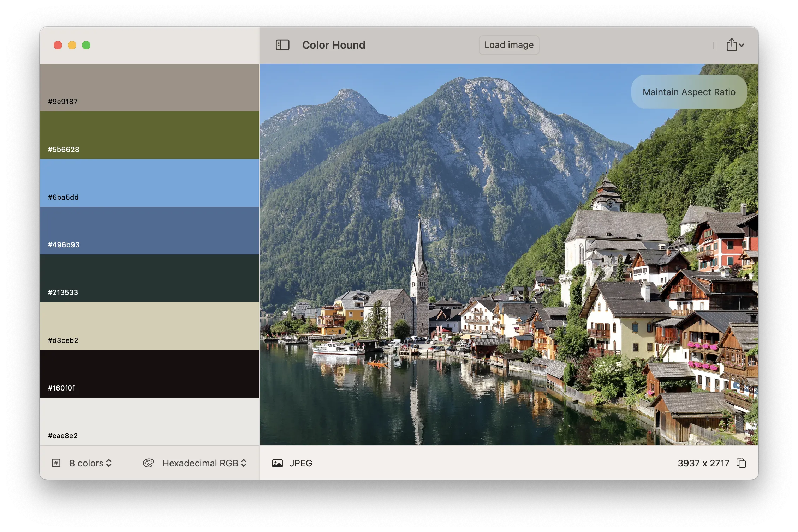Select the beige #d3ceb2 swatch
This screenshot has height=532, width=798.
click(x=149, y=326)
